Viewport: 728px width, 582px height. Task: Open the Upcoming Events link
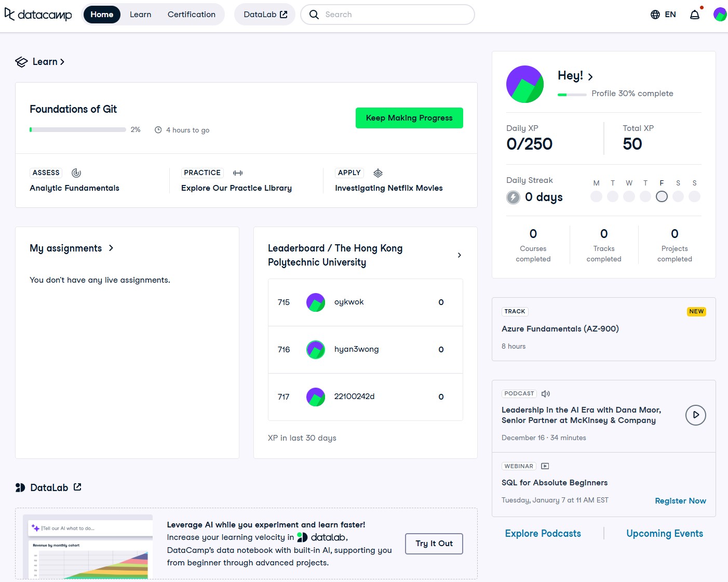(665, 534)
